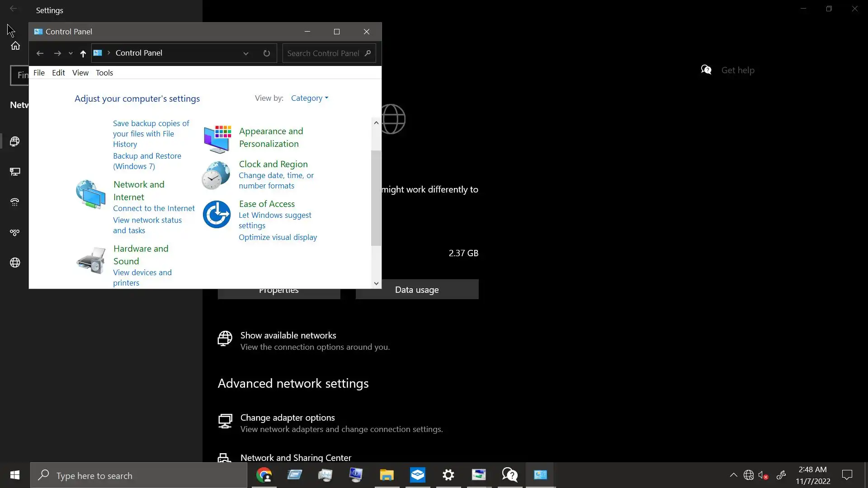Click the Control Panel vertical scrollbar thumb
The image size is (868, 488).
coord(376,199)
